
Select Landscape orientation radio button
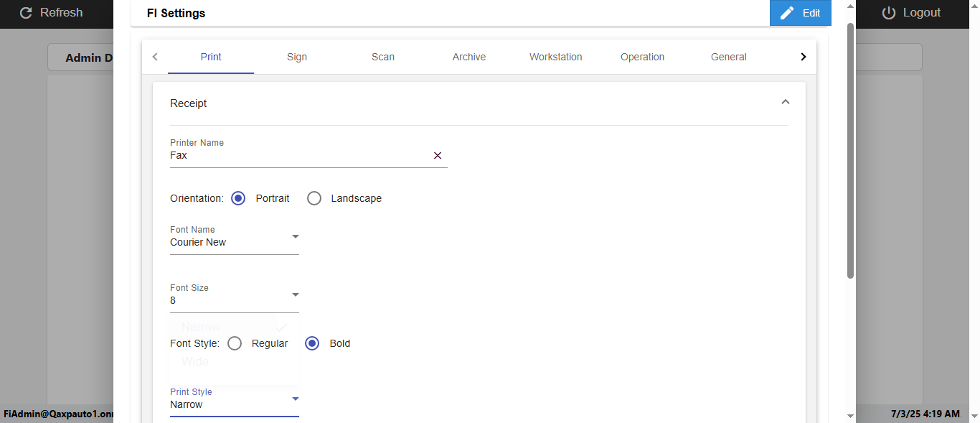314,198
